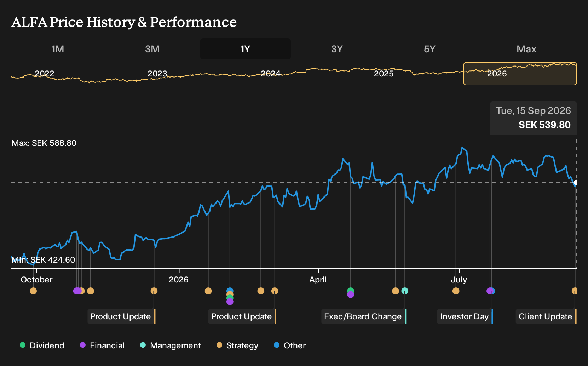
Task: Click the white endpoint dot on price line
Action: (x=576, y=183)
